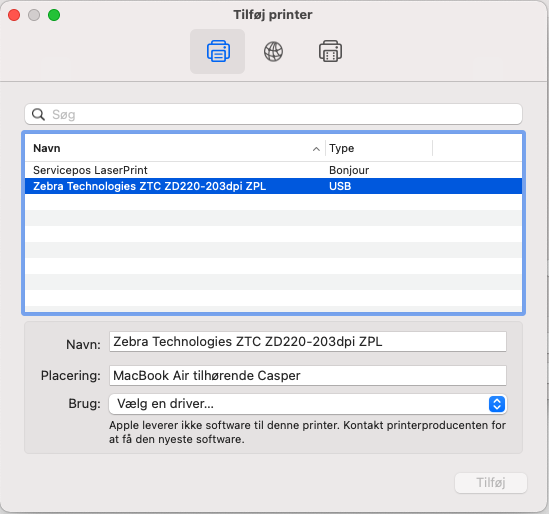Click into the Søg search field
This screenshot has width=549, height=514.
coord(273,114)
